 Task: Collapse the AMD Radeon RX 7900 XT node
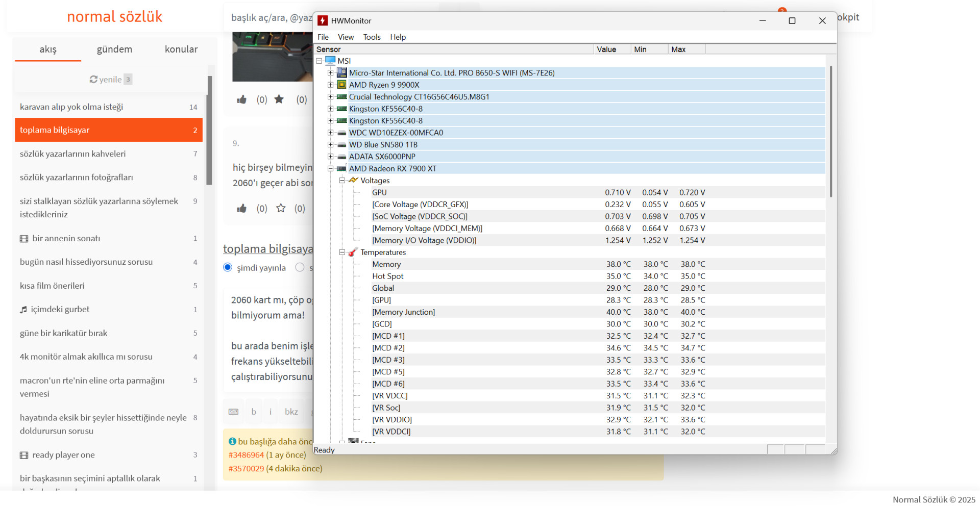point(330,169)
